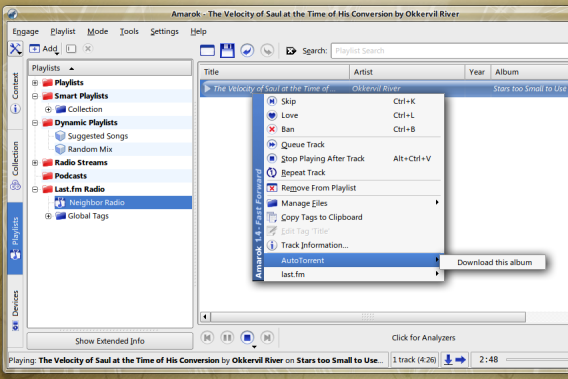Open the last.fm submenu
The width and height of the screenshot is (568, 379).
click(354, 274)
